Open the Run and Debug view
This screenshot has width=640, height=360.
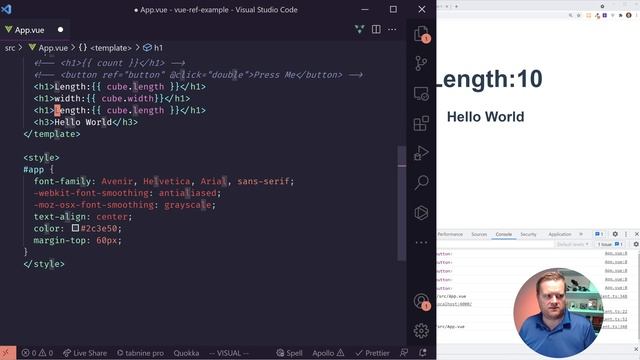pyautogui.click(x=421, y=153)
